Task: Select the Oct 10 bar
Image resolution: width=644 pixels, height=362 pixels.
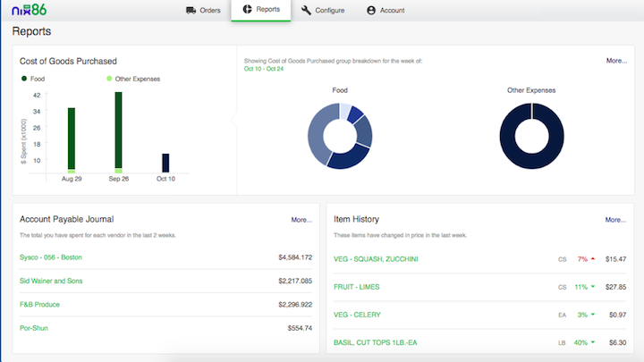Action: coord(165,163)
